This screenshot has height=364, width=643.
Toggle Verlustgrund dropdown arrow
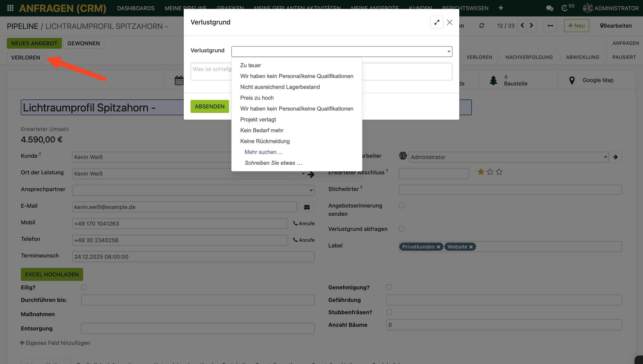pyautogui.click(x=449, y=51)
